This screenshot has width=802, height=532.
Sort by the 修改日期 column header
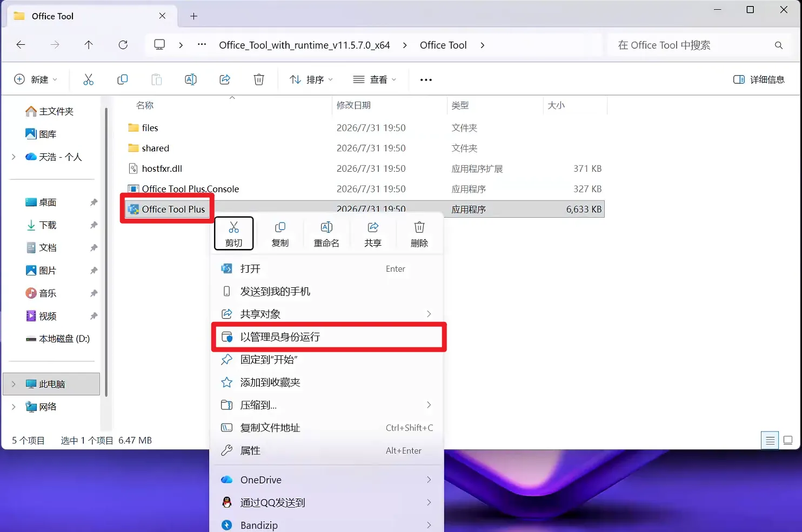pos(353,105)
